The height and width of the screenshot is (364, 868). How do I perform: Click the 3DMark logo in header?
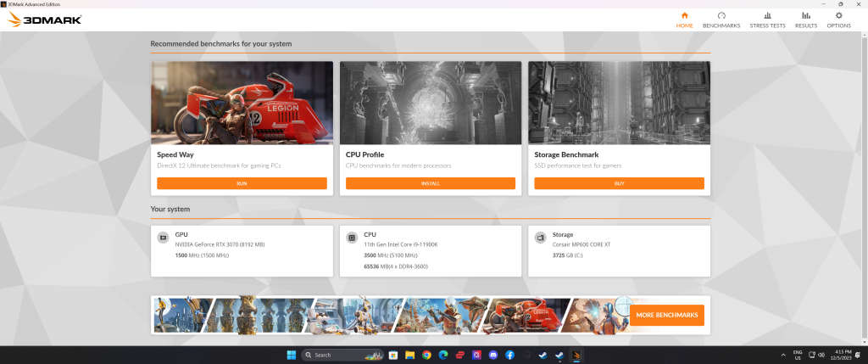coord(45,20)
